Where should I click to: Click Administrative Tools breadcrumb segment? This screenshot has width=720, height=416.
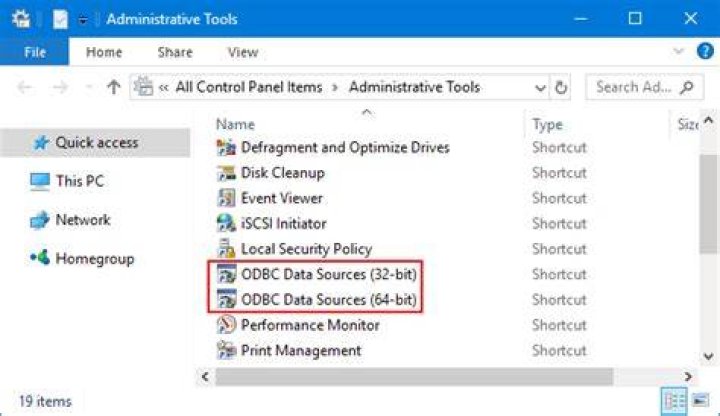coord(415,87)
